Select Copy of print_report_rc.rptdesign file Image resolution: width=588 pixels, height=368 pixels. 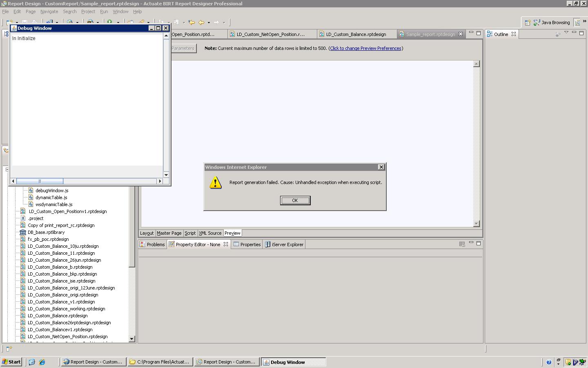[61, 225]
